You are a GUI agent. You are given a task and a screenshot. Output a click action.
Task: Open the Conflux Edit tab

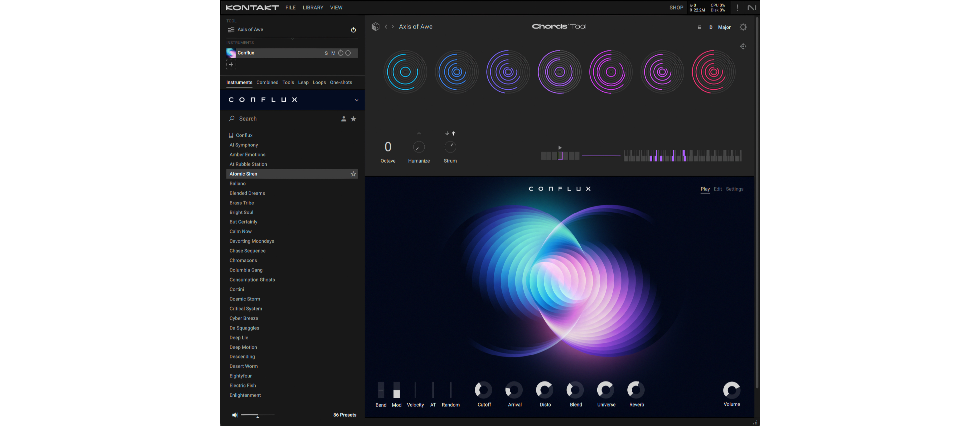(717, 189)
